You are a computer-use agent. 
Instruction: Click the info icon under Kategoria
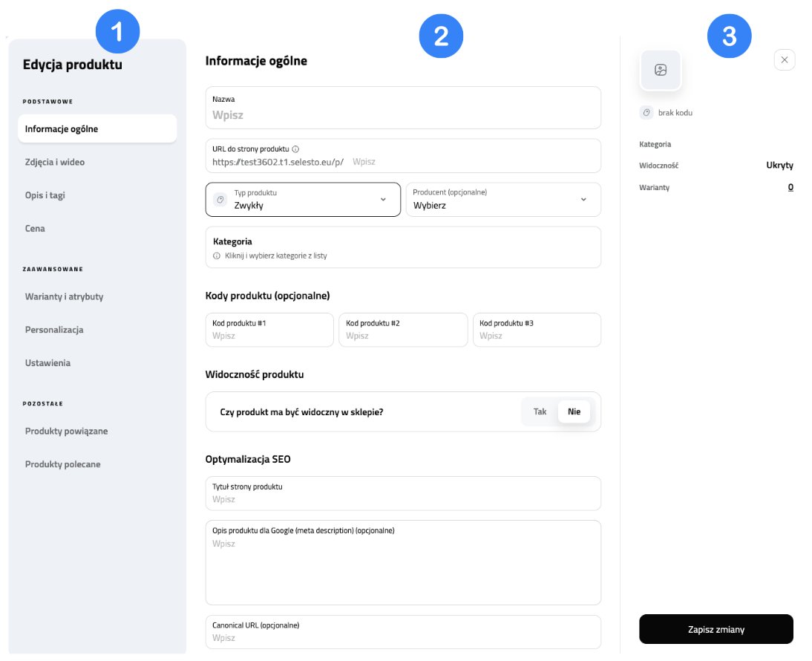pyautogui.click(x=217, y=255)
